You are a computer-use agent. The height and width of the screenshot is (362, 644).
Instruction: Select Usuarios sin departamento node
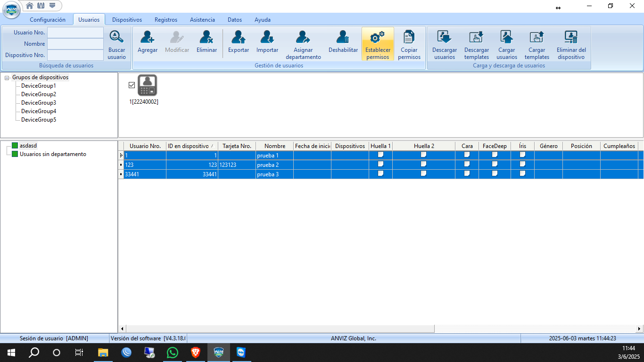(x=53, y=154)
